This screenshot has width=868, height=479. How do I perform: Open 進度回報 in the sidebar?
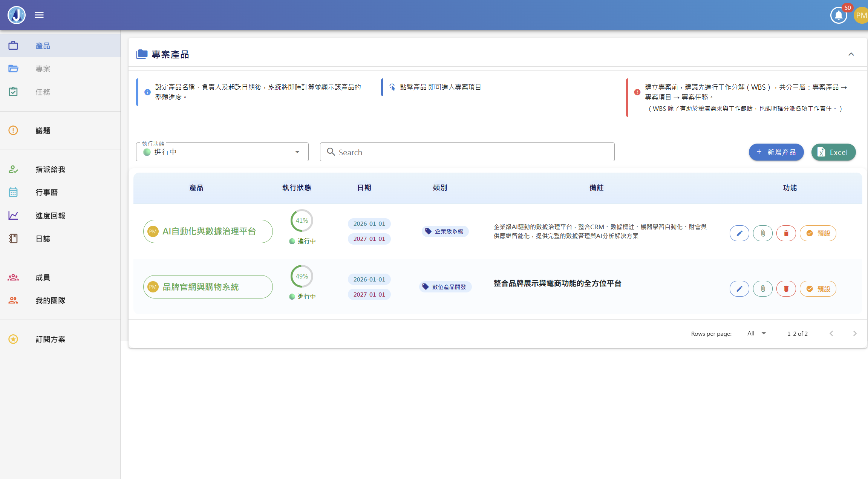[50, 216]
